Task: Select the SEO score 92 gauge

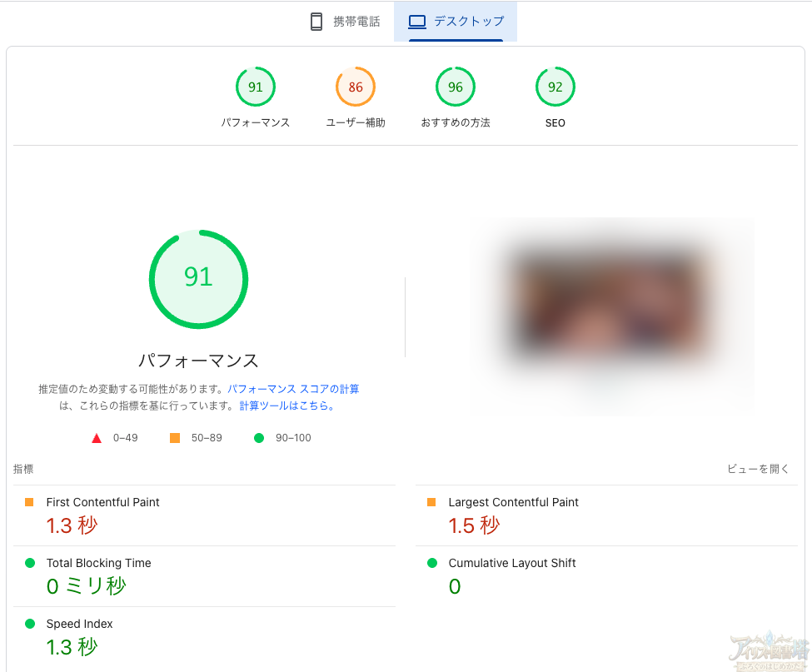Action: point(555,87)
